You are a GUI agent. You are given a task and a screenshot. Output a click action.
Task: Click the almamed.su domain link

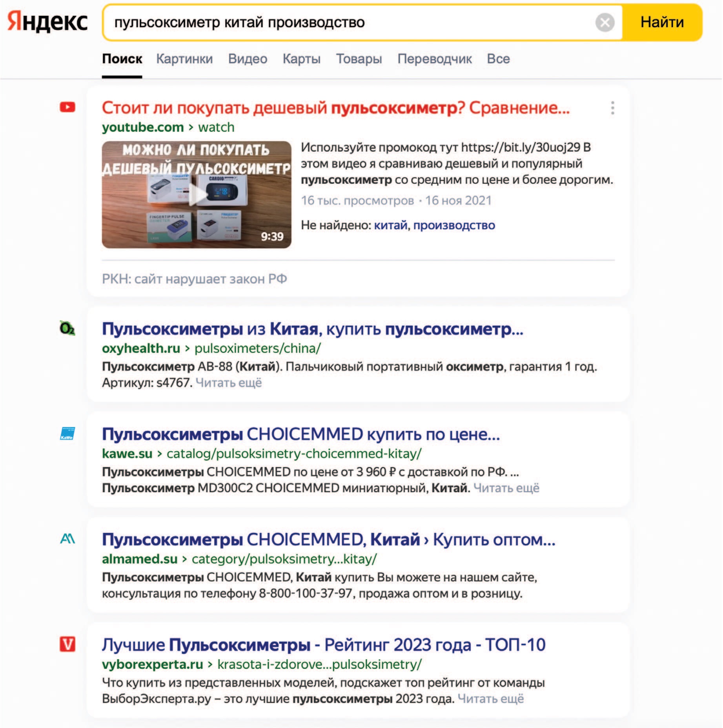[140, 559]
